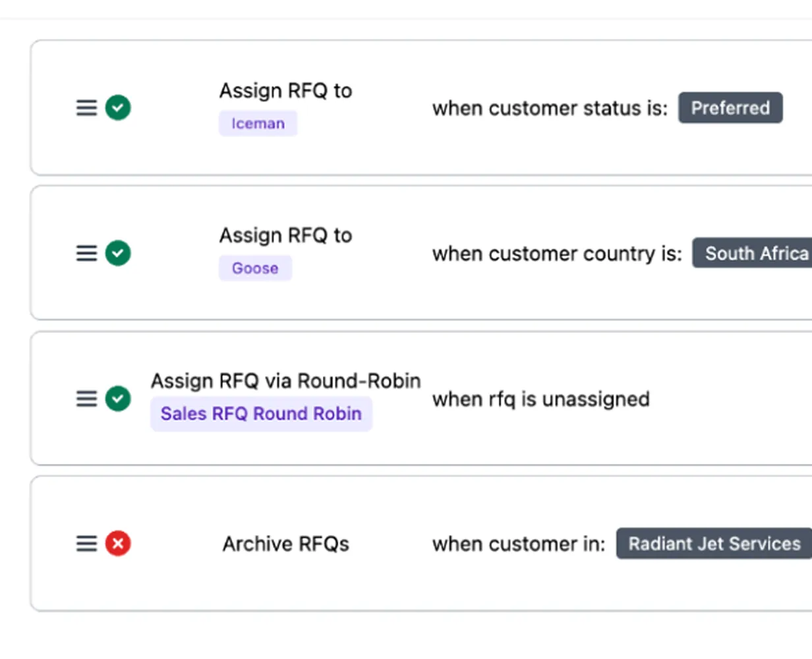Viewport: 812px width, 659px height.
Task: Open the South Africa country selector
Action: click(x=755, y=252)
